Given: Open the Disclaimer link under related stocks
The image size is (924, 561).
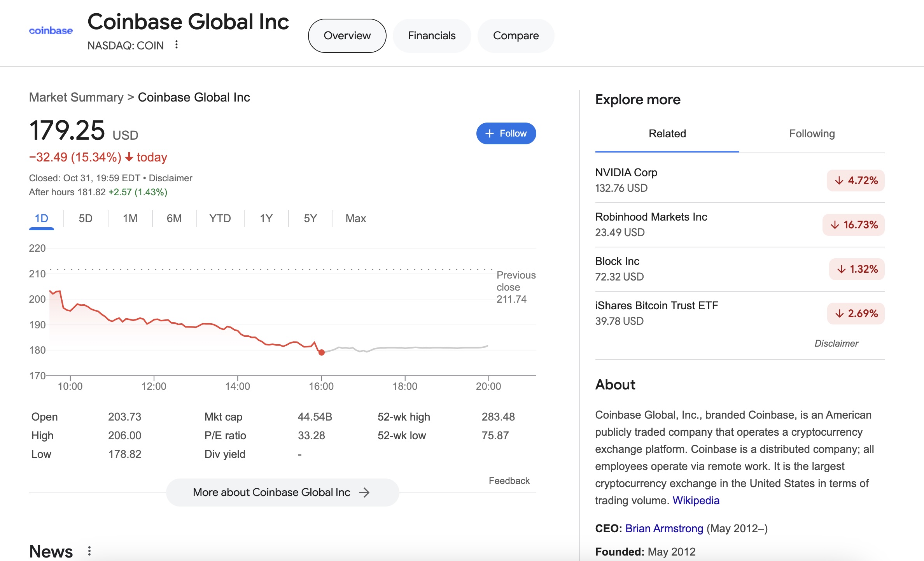Looking at the screenshot, I should coord(836,344).
